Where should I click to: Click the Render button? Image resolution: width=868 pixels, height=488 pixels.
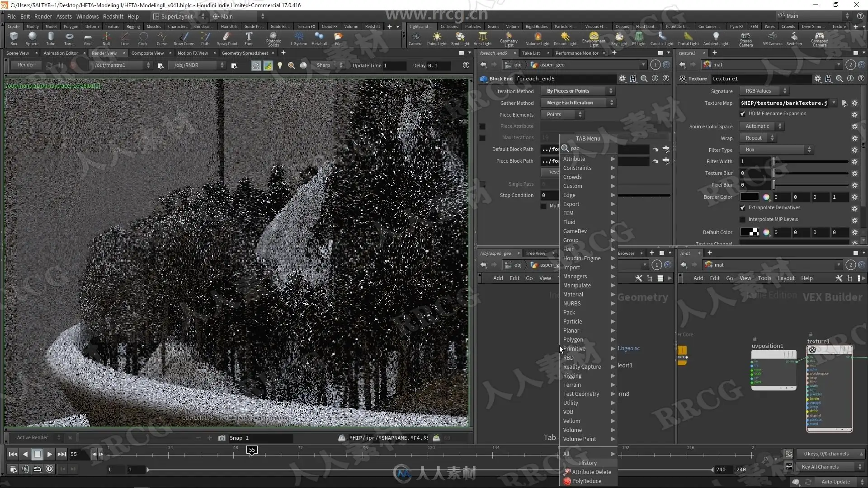tap(26, 65)
